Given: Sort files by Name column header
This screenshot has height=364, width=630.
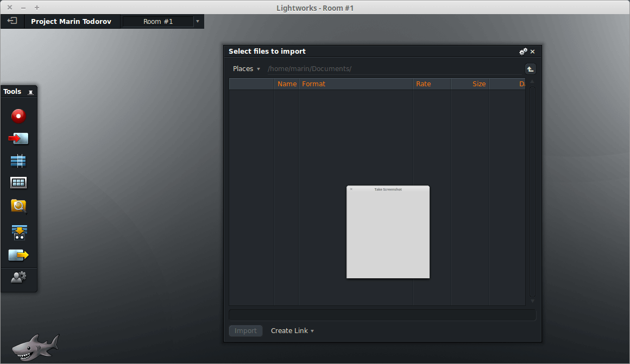Looking at the screenshot, I should 287,84.
